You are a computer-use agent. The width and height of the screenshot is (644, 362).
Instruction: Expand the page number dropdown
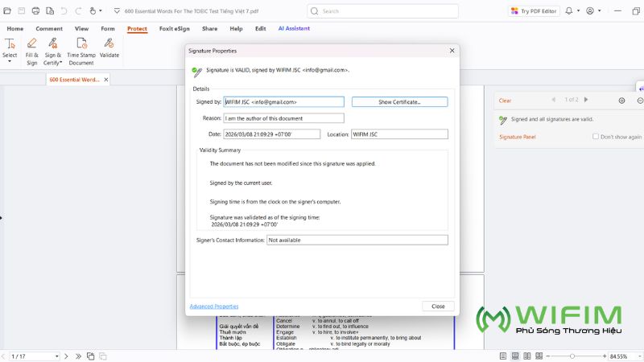click(x=56, y=356)
